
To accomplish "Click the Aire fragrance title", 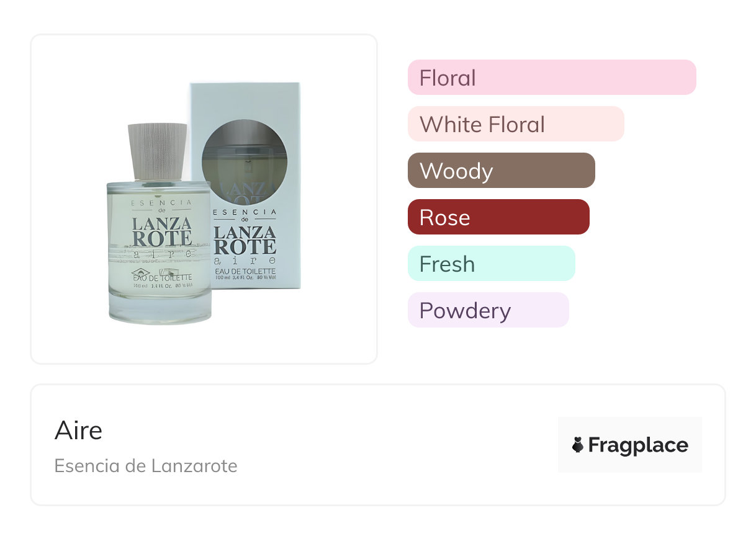I will click(x=78, y=430).
